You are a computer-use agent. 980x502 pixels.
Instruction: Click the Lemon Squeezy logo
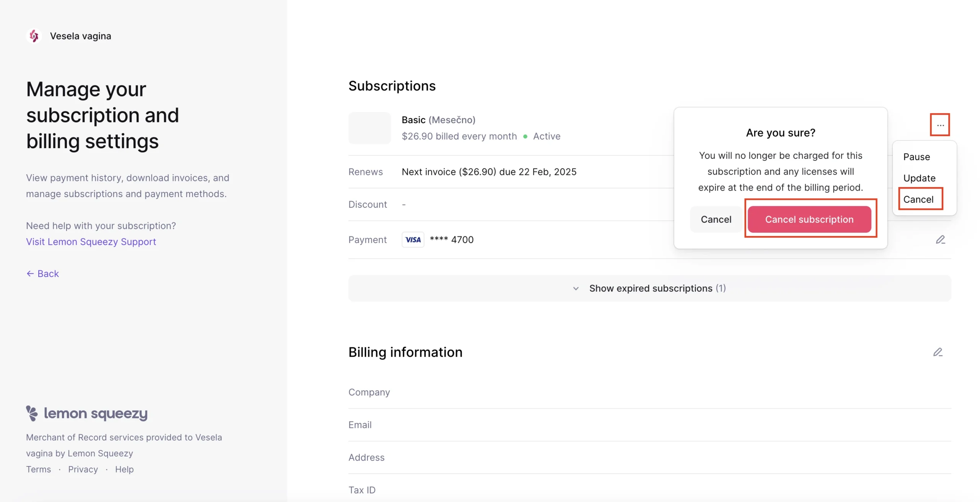pos(87,413)
